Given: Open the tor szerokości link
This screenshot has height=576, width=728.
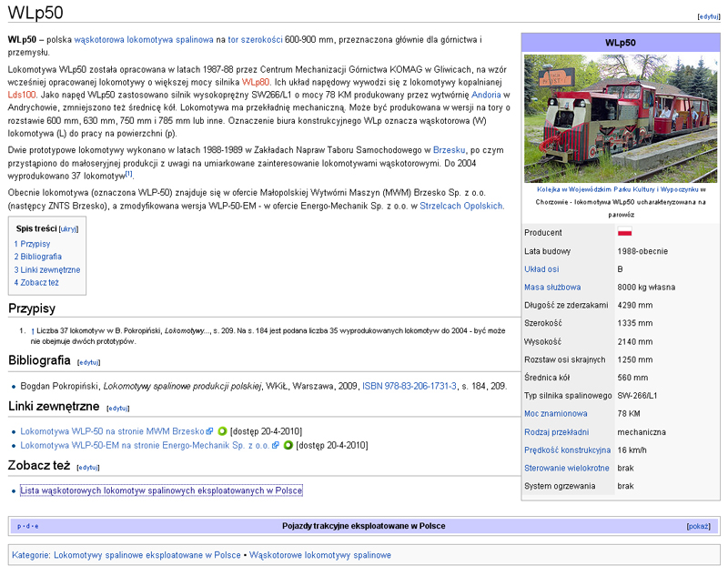Looking at the screenshot, I should [x=255, y=40].
